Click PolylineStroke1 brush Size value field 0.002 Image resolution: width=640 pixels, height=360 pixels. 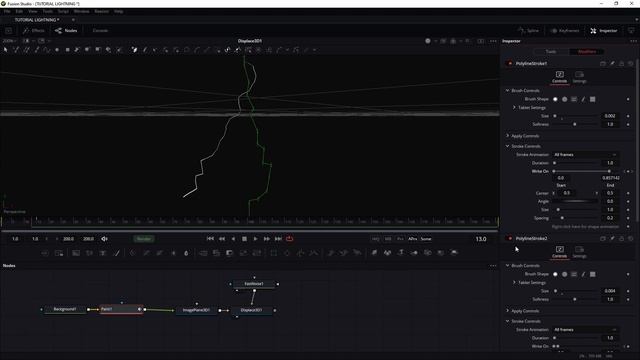610,116
